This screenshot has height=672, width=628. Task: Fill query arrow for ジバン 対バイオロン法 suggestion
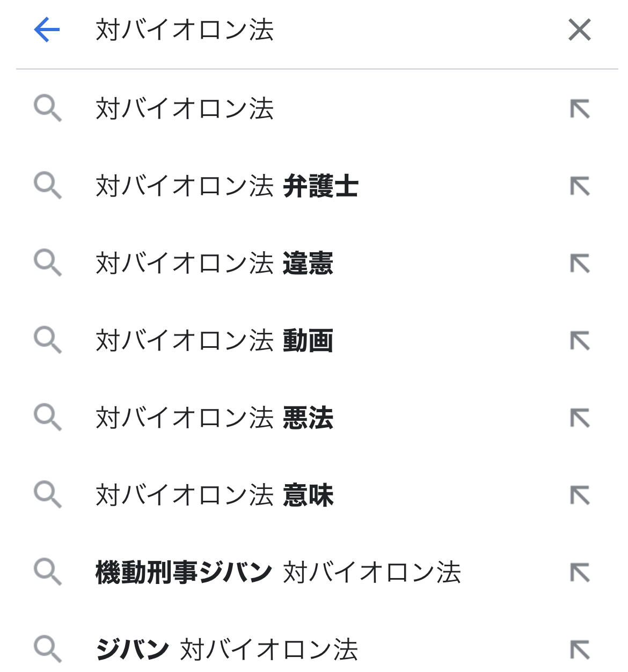580,649
